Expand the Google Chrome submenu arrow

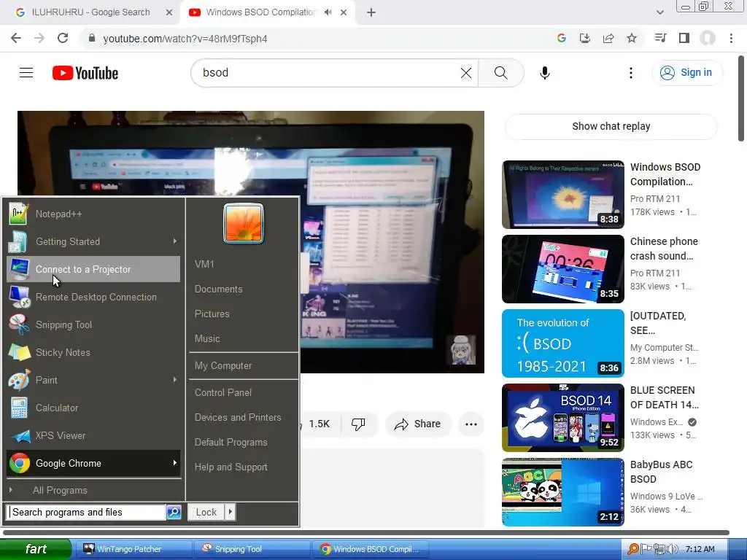175,463
